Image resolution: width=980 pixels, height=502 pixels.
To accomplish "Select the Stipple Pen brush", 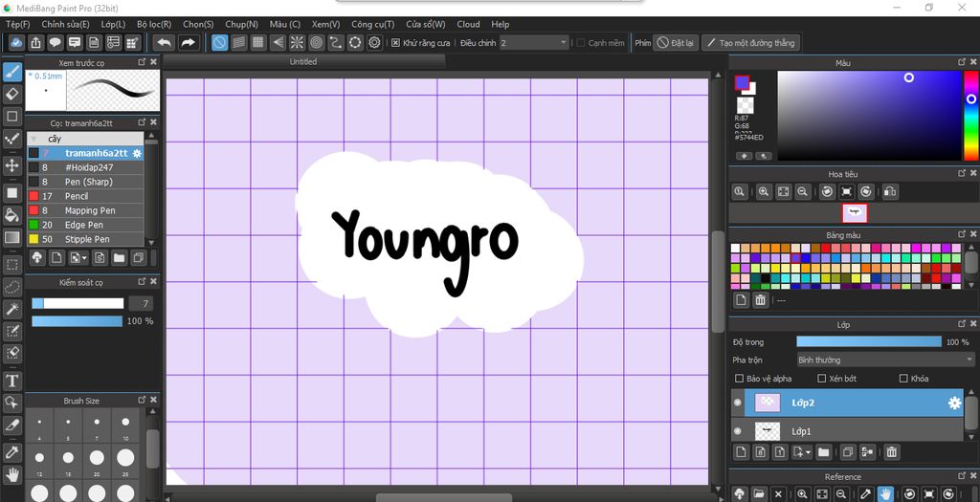I will coord(85,239).
